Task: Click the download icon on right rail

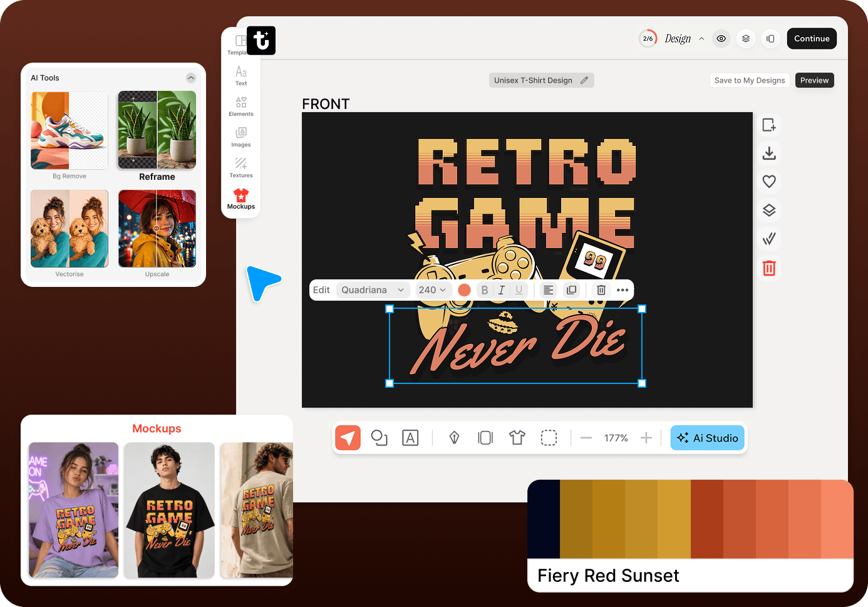Action: 769,153
